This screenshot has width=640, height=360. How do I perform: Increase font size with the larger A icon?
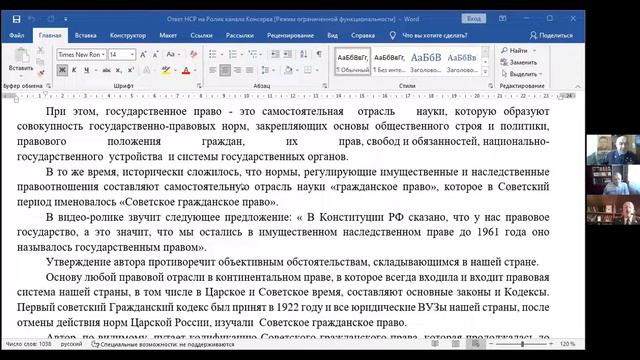pos(143,54)
